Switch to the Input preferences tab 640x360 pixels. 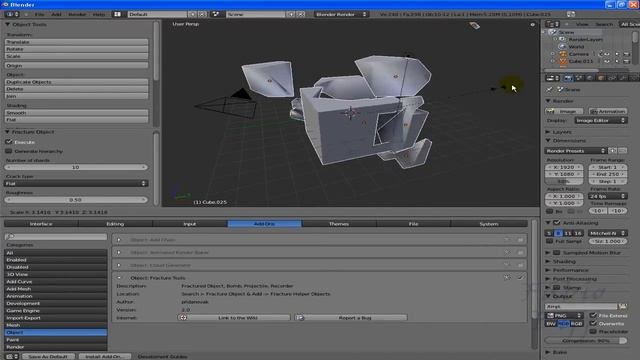[190, 224]
